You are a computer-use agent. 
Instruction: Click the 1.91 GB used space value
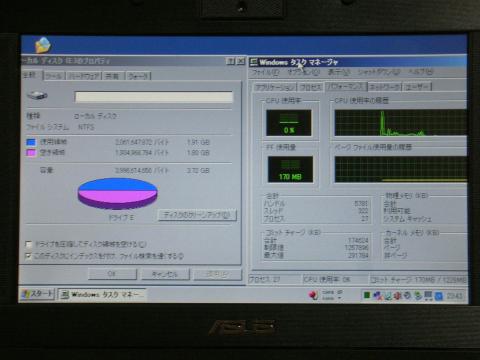click(x=198, y=142)
